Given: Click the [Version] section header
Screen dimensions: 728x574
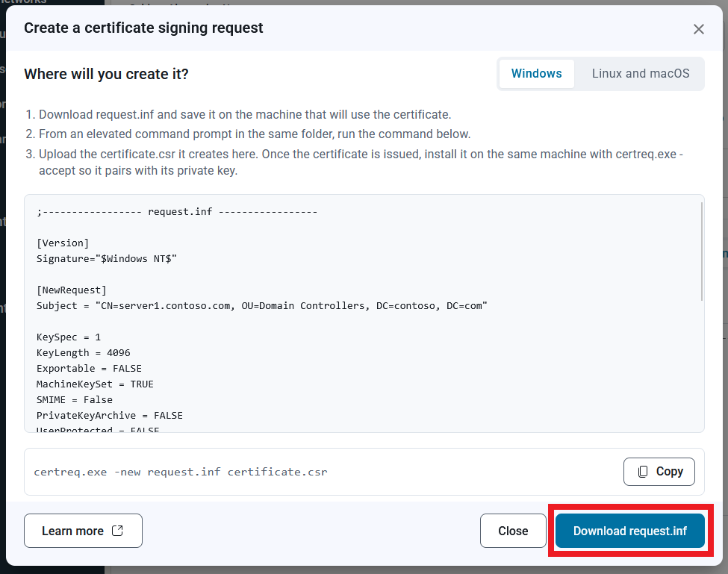Looking at the screenshot, I should (63, 243).
